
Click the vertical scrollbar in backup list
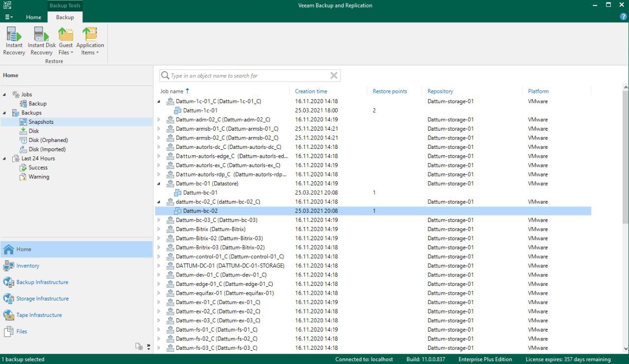(625, 157)
